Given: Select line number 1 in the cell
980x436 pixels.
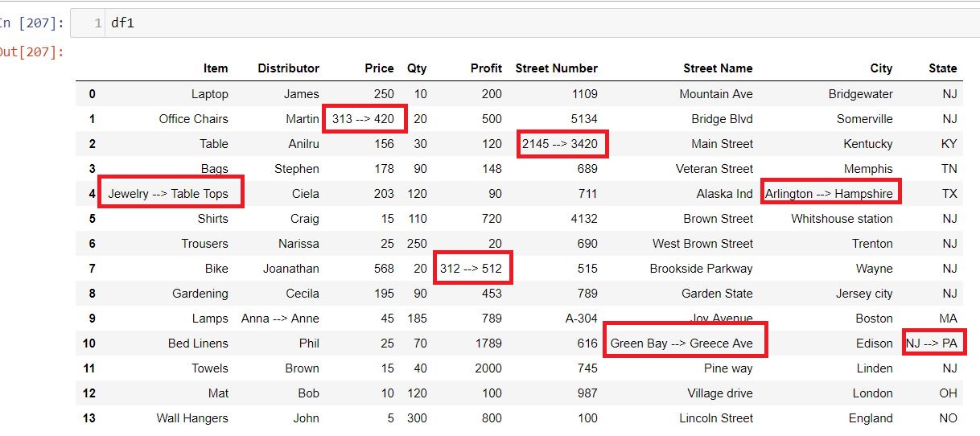Looking at the screenshot, I should click(x=98, y=23).
